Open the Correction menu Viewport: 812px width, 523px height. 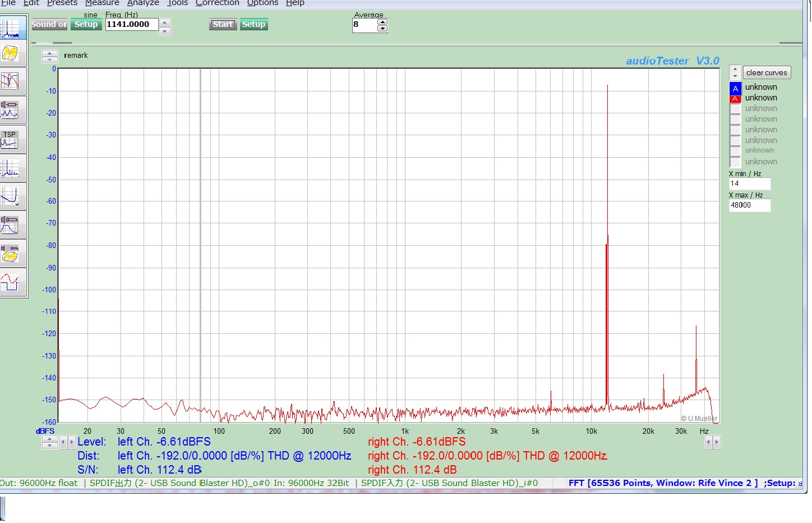click(x=218, y=3)
